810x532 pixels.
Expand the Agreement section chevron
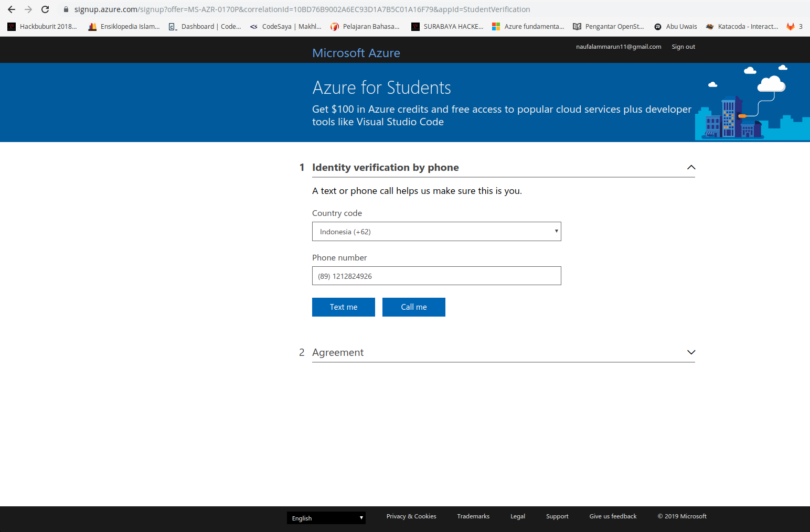tap(691, 352)
